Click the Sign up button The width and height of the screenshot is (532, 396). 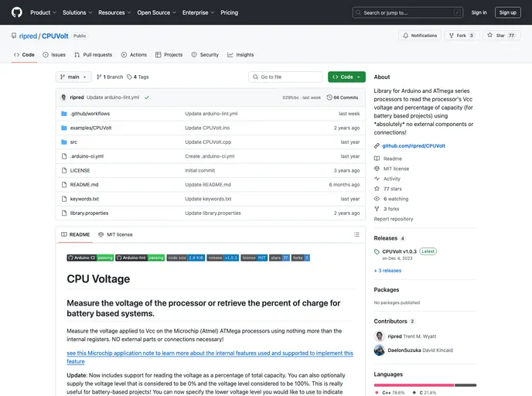[507, 12]
